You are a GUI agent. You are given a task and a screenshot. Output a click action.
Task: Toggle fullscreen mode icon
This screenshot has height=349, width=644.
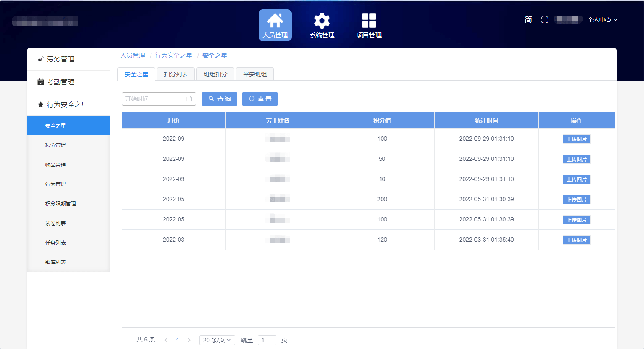click(x=544, y=20)
